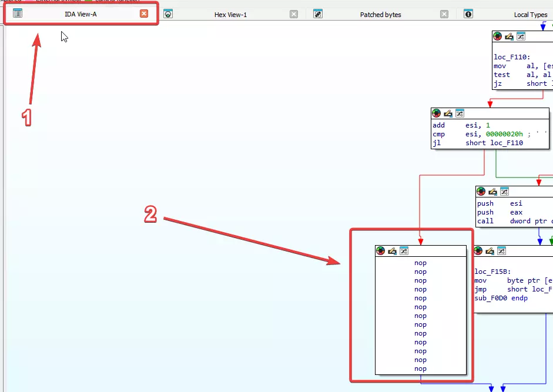The image size is (553, 392).
Task: Select the 'mov al' instruction in loc_F110
Action: [523, 66]
